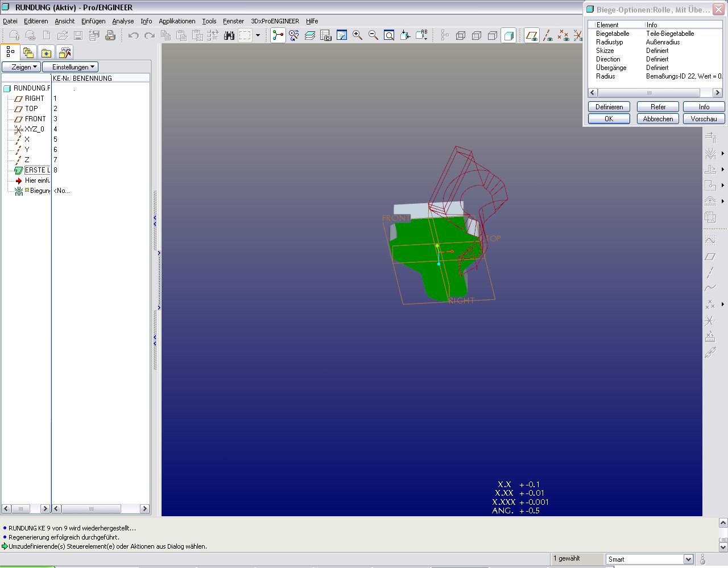Open the Zeigen dropdown in model tree
The height and width of the screenshot is (568, 728).
(x=22, y=67)
